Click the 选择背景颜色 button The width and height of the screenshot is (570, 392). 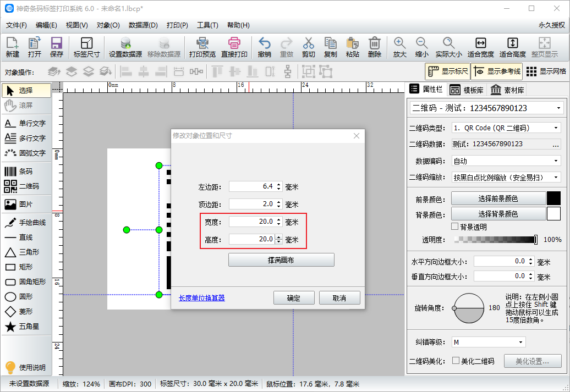pos(498,214)
